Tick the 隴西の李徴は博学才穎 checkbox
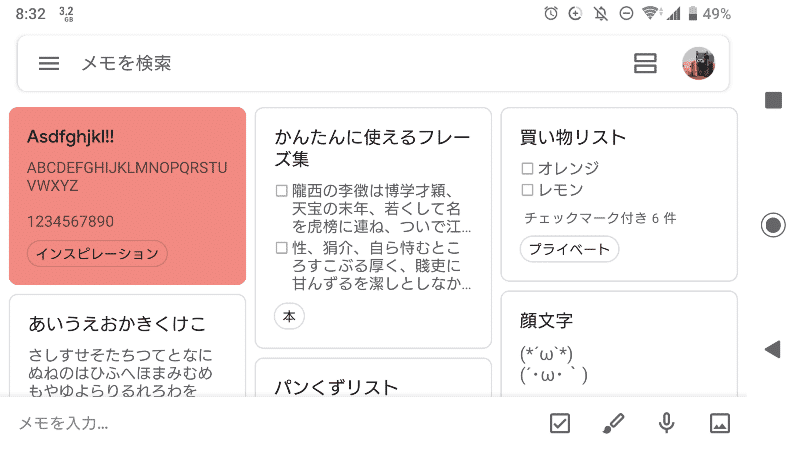 (x=281, y=191)
